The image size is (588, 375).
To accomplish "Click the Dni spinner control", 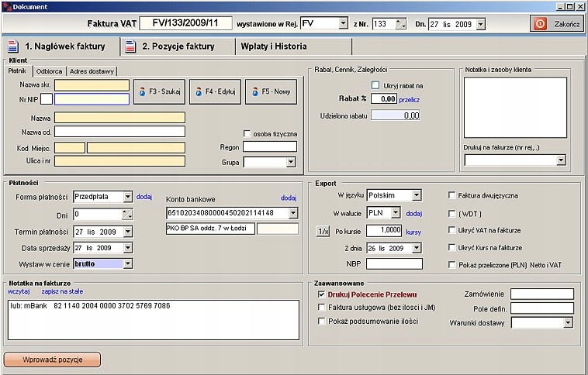I will (127, 214).
